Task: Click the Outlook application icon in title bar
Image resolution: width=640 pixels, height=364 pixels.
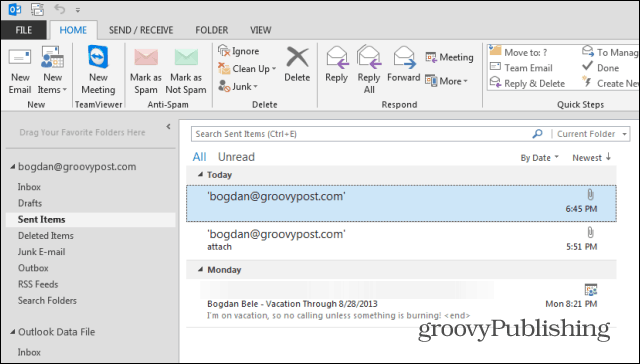Action: pyautogui.click(x=15, y=9)
